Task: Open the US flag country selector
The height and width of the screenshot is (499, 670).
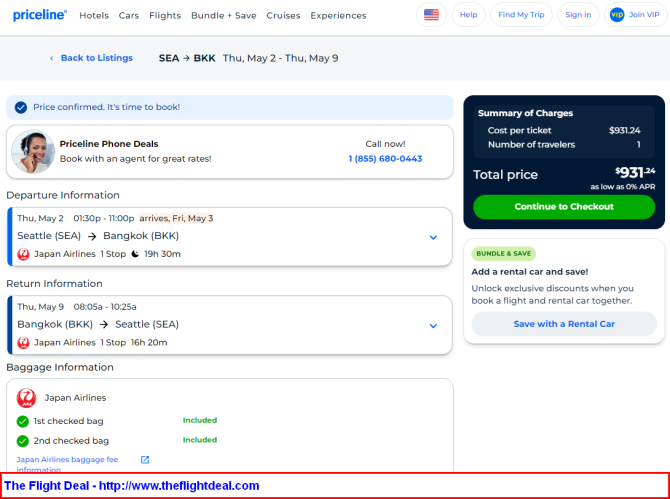Action: pyautogui.click(x=431, y=15)
